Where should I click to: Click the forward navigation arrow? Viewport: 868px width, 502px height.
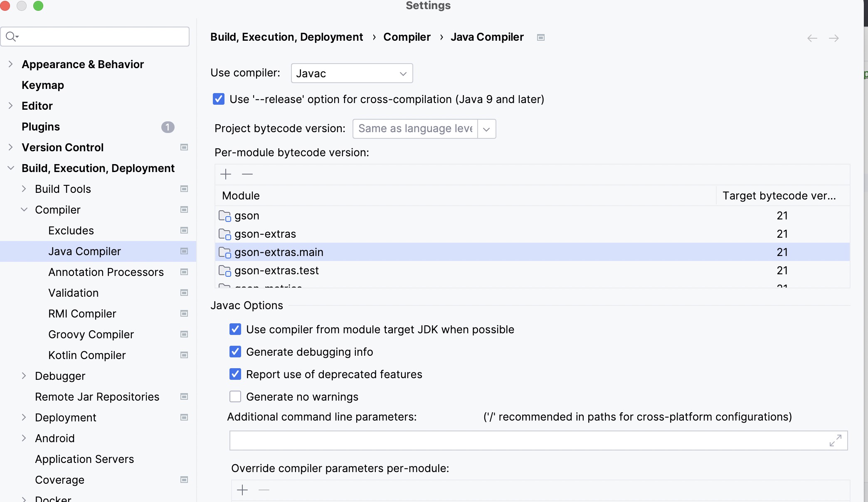coord(833,38)
